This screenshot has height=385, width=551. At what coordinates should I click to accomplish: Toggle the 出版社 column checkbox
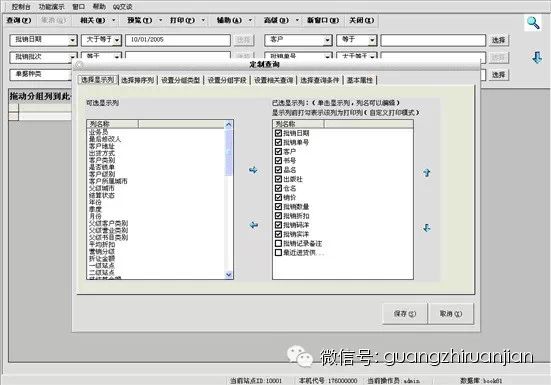[x=278, y=179]
